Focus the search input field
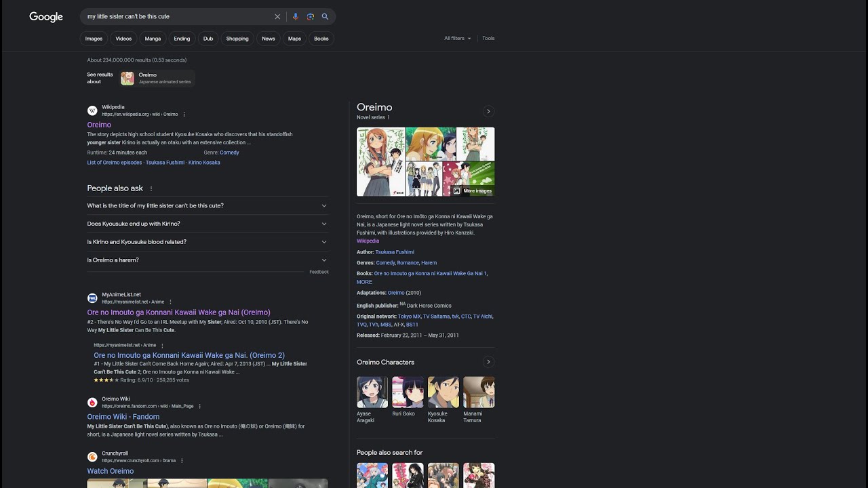The image size is (868, 488). pyautogui.click(x=176, y=16)
